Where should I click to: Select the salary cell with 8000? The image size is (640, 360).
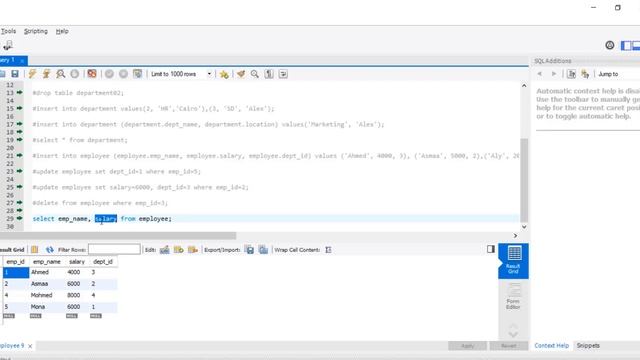pyautogui.click(x=77, y=295)
